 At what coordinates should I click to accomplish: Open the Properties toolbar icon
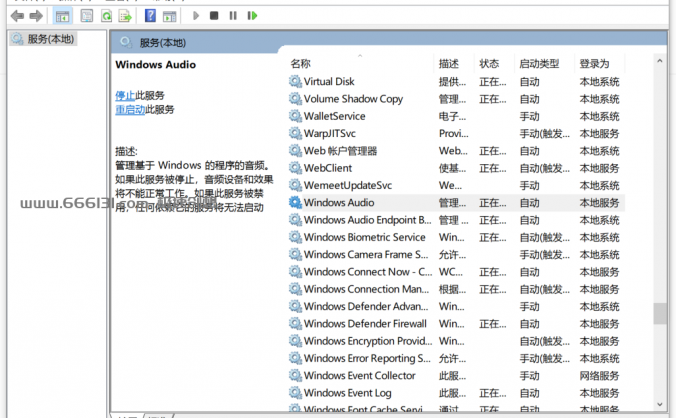click(87, 16)
